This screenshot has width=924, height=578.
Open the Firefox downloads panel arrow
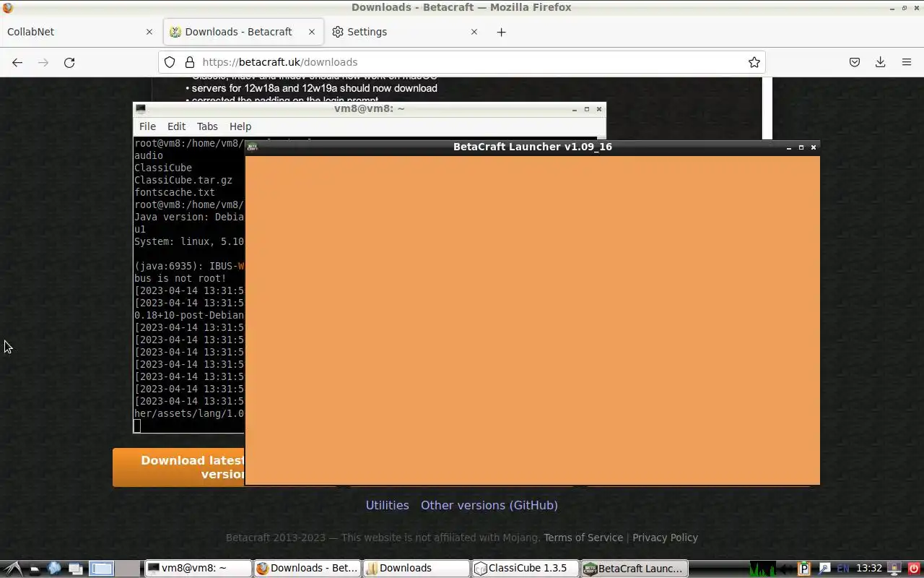tap(880, 62)
